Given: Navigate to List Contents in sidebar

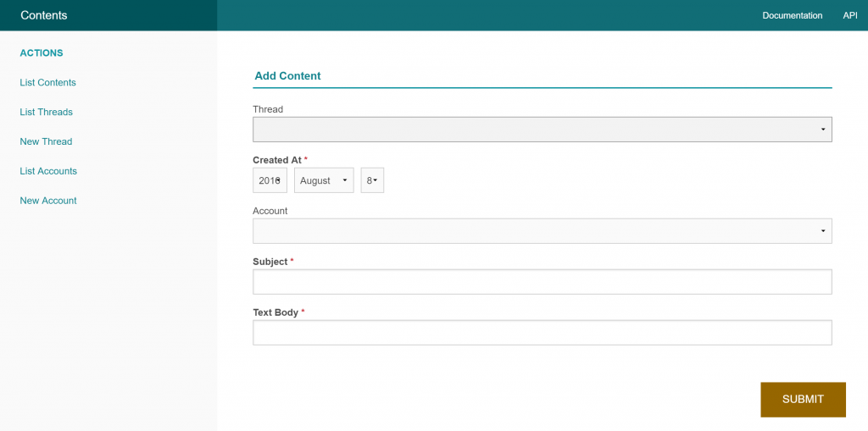Looking at the screenshot, I should coord(47,82).
